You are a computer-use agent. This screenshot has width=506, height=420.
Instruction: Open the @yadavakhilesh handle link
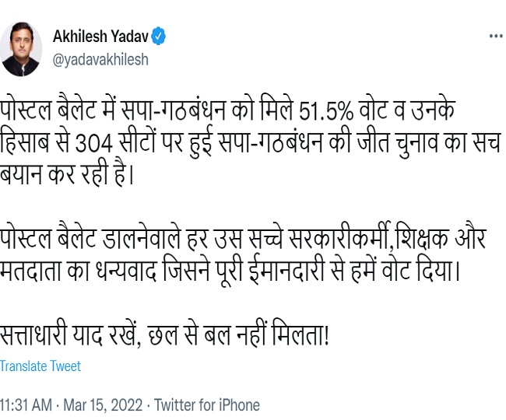click(100, 60)
